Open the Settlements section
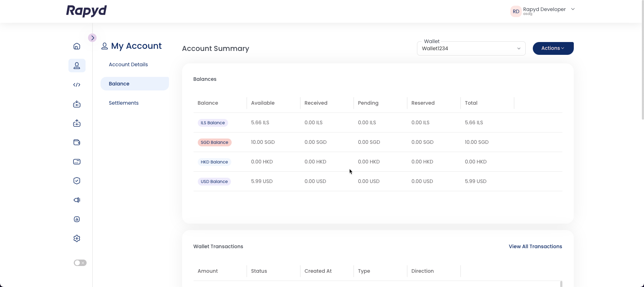 click(124, 103)
